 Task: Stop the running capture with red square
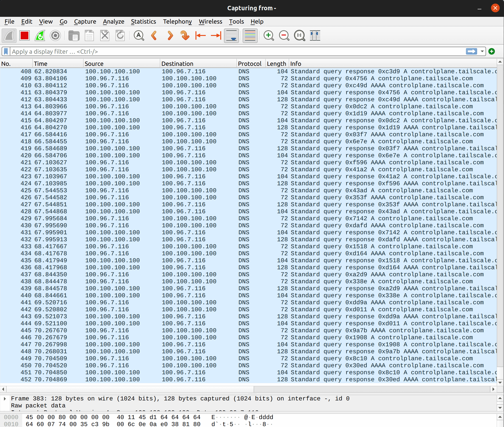25,35
